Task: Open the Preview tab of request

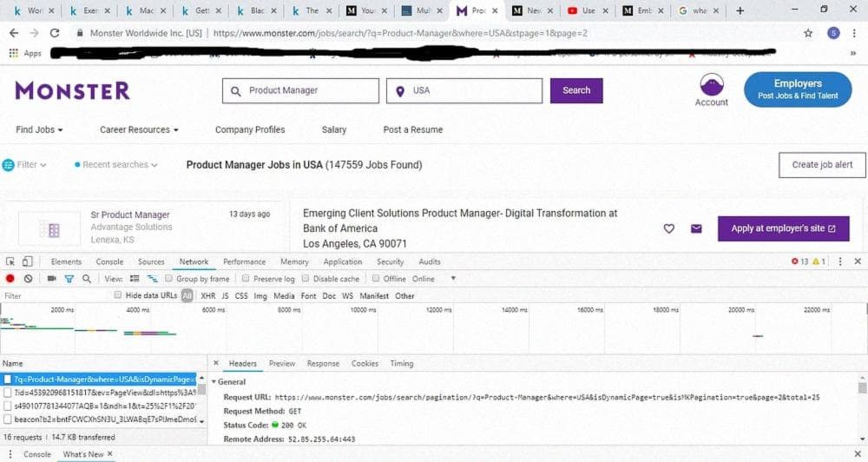Action: coord(282,363)
